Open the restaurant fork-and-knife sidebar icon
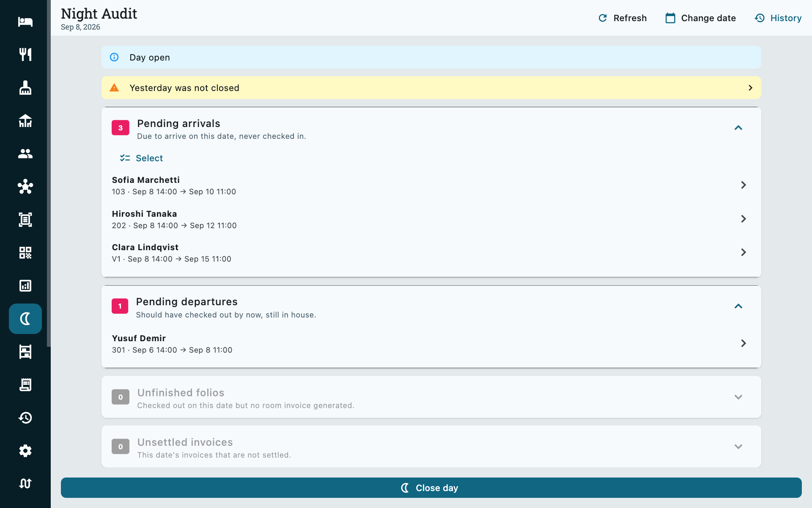Image resolution: width=812 pixels, height=508 pixels. [x=25, y=55]
